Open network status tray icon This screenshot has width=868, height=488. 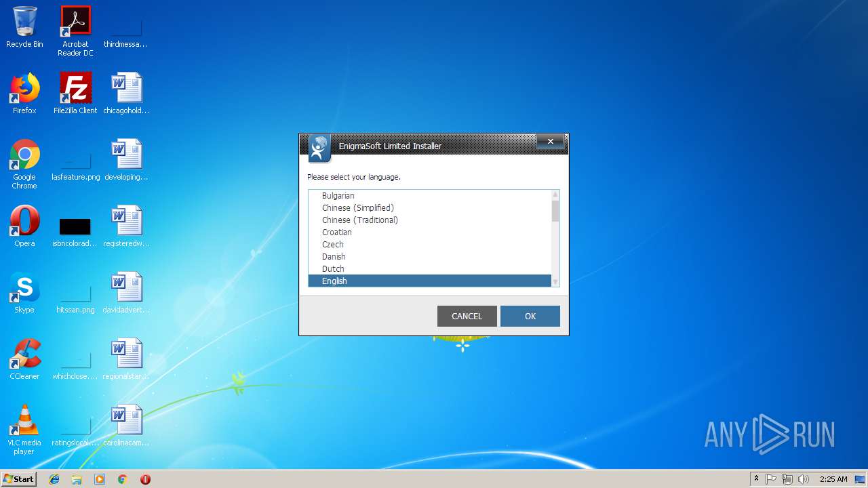[x=787, y=479]
